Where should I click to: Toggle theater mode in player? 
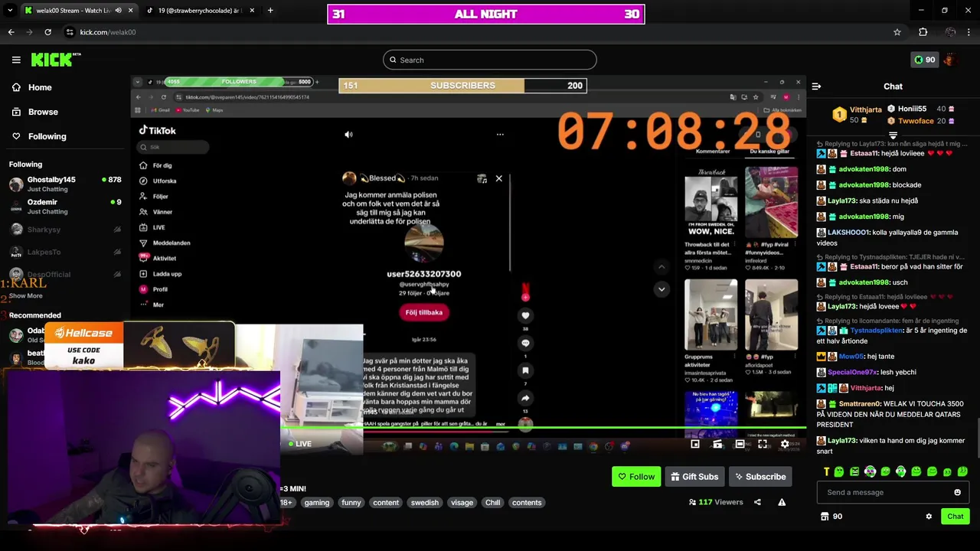[x=740, y=444]
